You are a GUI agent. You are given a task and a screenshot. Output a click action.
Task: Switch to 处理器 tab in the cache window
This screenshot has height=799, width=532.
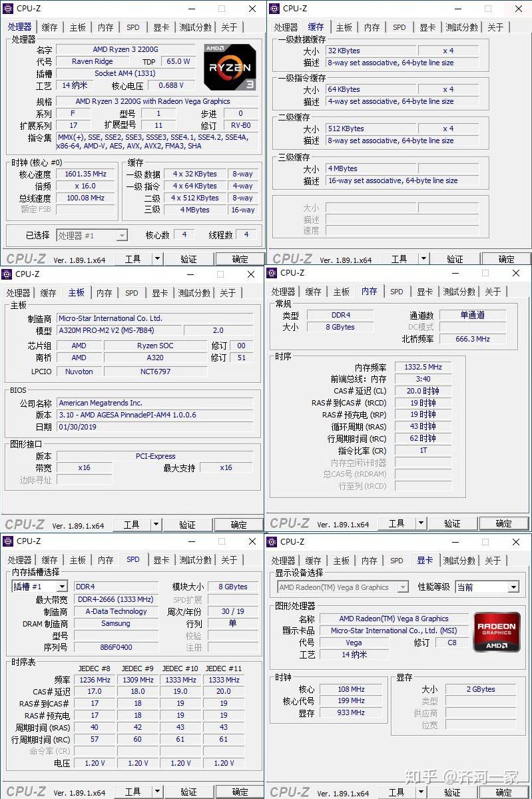[286, 27]
